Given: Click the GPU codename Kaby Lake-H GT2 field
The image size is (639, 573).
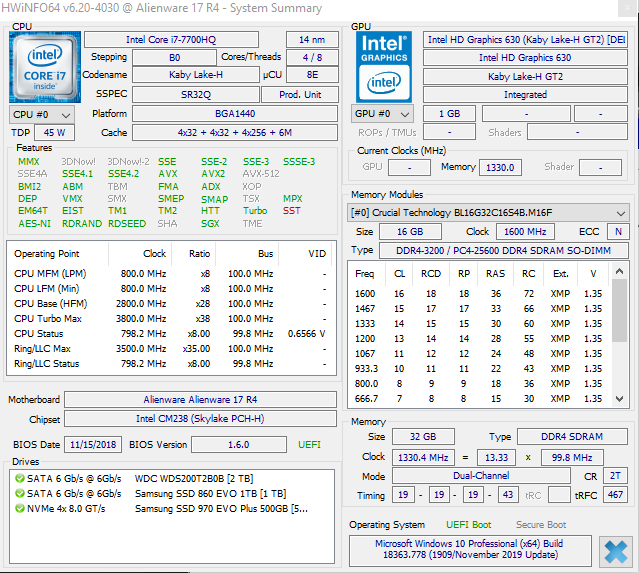Looking at the screenshot, I should [525, 76].
